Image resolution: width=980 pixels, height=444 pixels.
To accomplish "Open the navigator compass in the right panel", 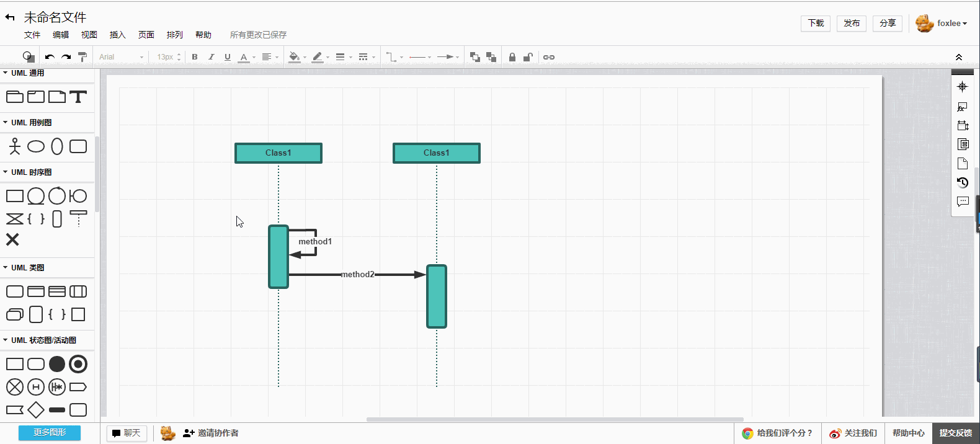I will [963, 87].
